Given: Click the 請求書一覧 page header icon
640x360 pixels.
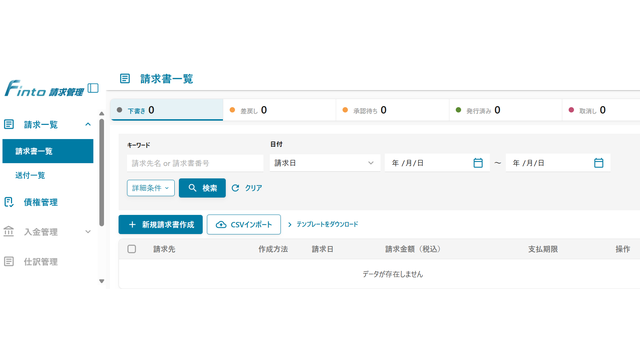Looking at the screenshot, I should [x=125, y=78].
